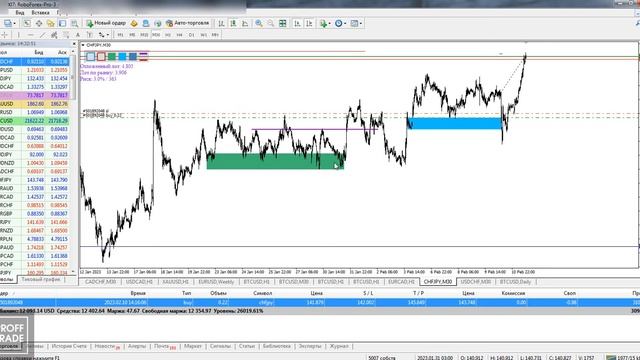Select the Vertical Line drawing tool
The height and width of the screenshot is (360, 640).
(x=18, y=35)
